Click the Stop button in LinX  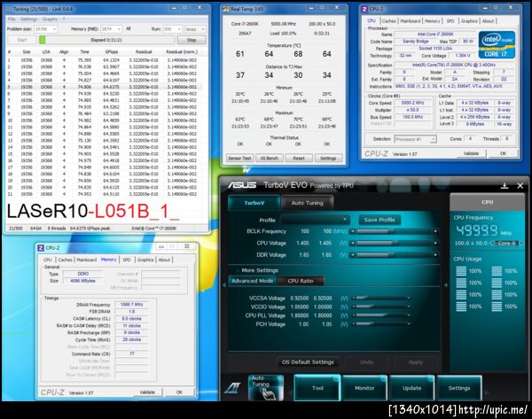point(192,40)
